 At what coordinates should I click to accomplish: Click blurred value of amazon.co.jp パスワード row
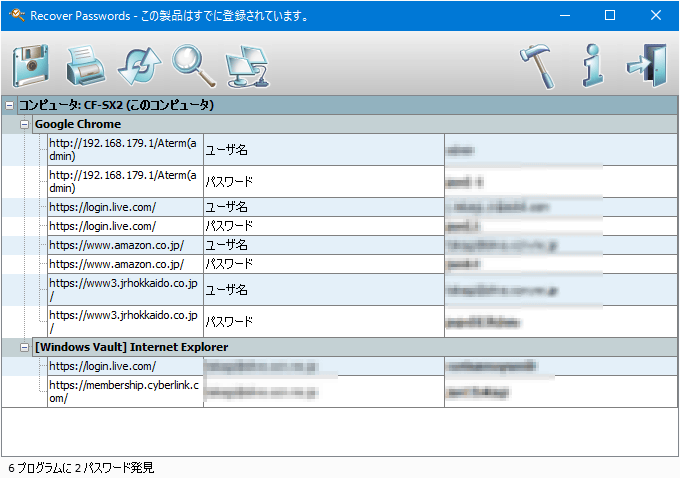coord(463,264)
